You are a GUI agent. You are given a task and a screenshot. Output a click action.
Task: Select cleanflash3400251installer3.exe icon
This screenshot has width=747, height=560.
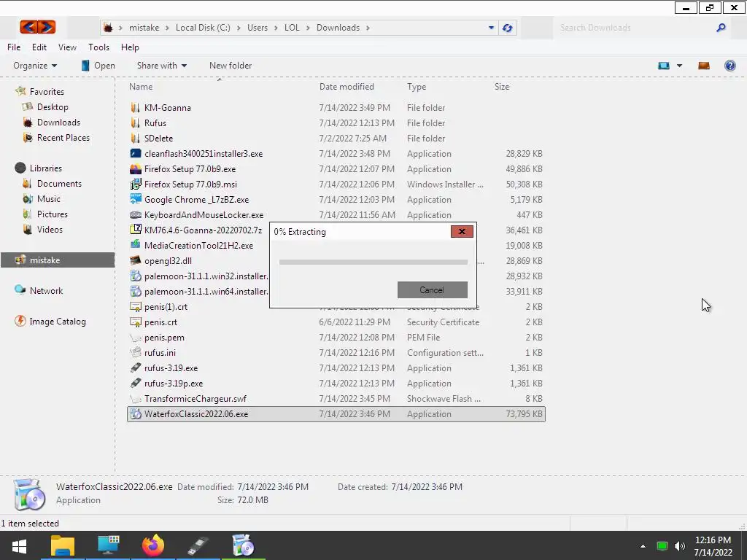point(135,153)
